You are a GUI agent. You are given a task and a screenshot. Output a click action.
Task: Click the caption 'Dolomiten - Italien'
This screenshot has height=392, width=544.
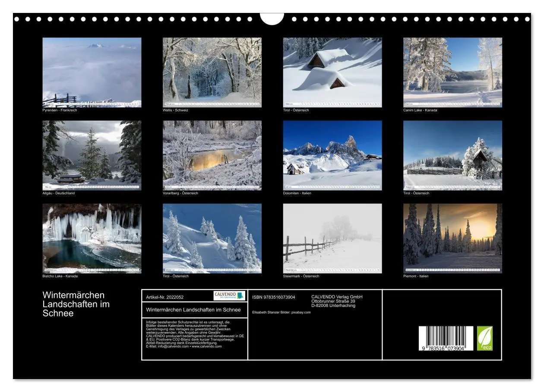(297, 193)
